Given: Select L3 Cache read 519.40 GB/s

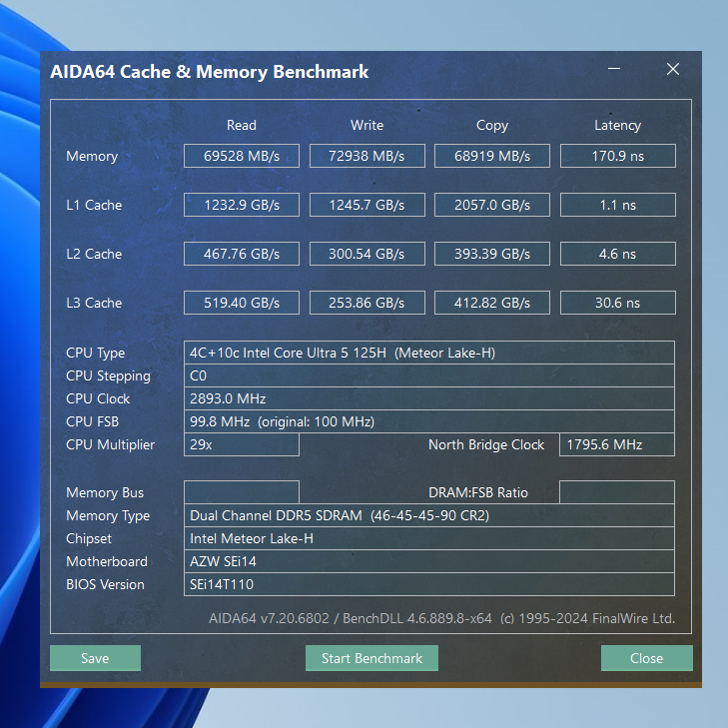Looking at the screenshot, I should click(242, 303).
